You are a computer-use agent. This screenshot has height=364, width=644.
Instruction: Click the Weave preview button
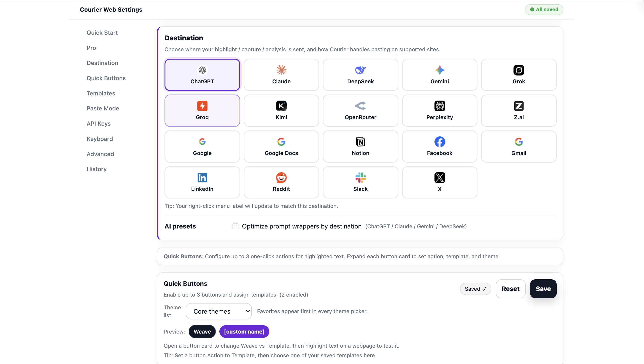coord(202,331)
